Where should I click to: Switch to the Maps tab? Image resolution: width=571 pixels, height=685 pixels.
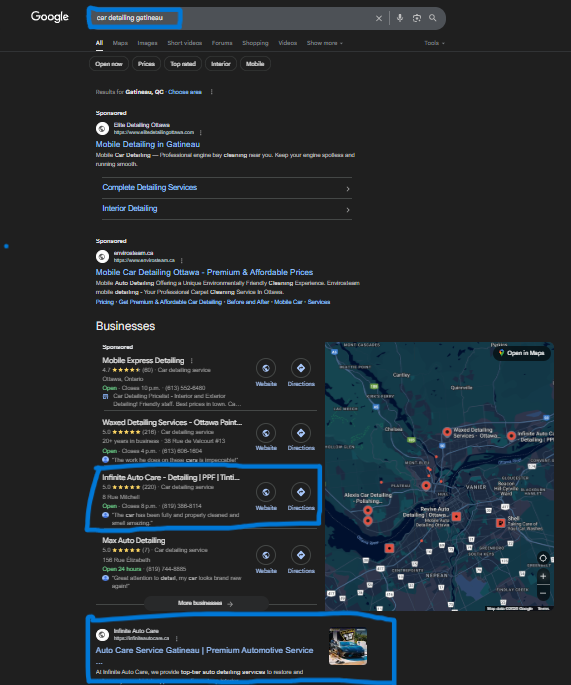tap(120, 43)
